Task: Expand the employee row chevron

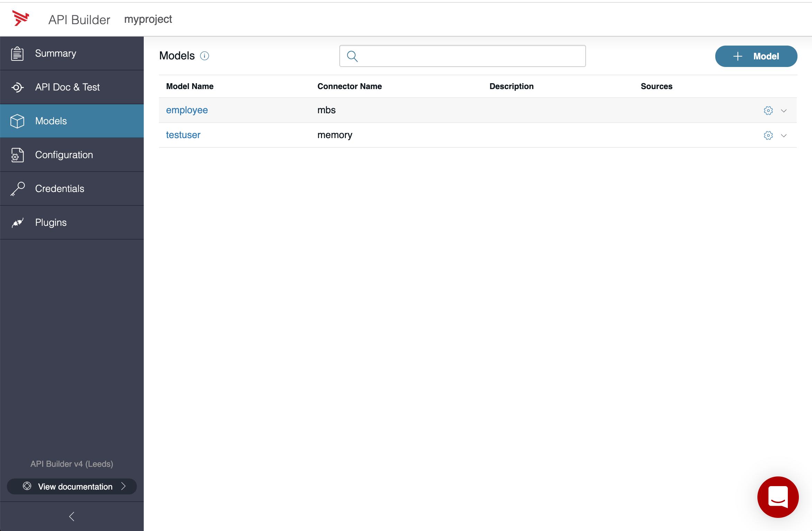Action: tap(784, 111)
